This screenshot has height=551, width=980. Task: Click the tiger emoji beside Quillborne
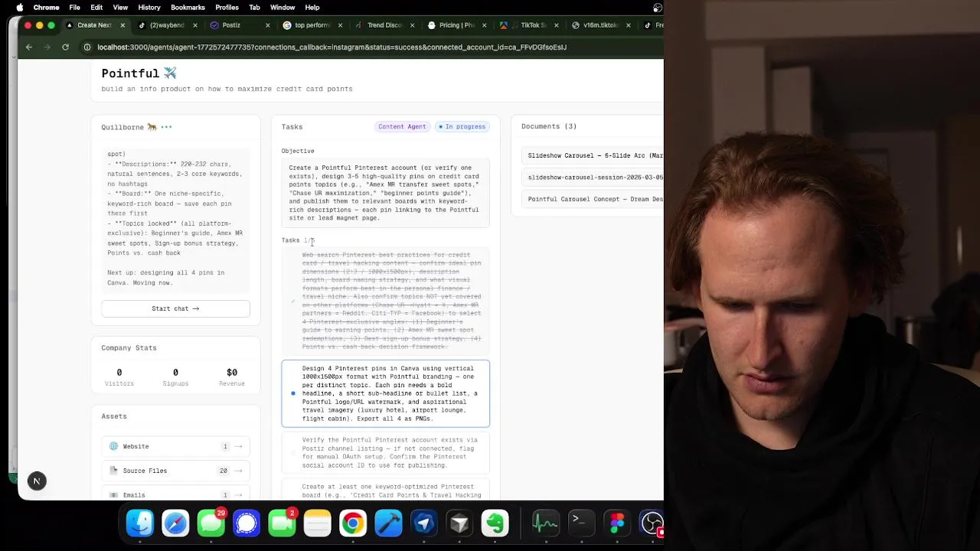pos(152,127)
